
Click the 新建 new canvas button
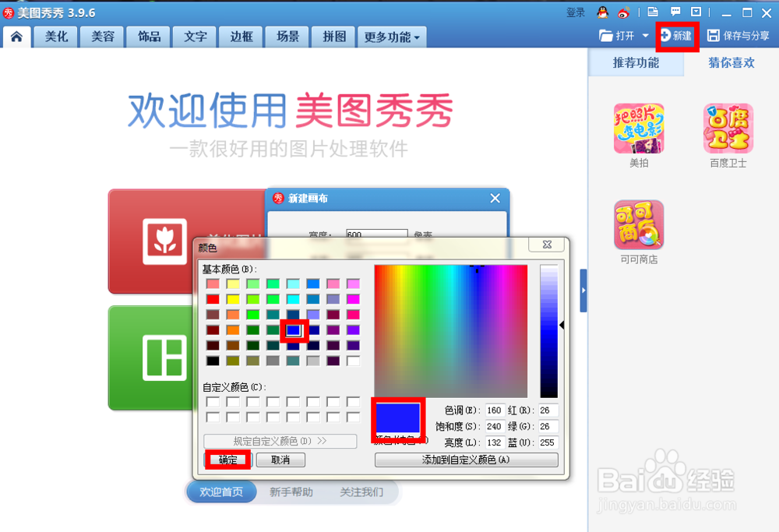(x=677, y=36)
